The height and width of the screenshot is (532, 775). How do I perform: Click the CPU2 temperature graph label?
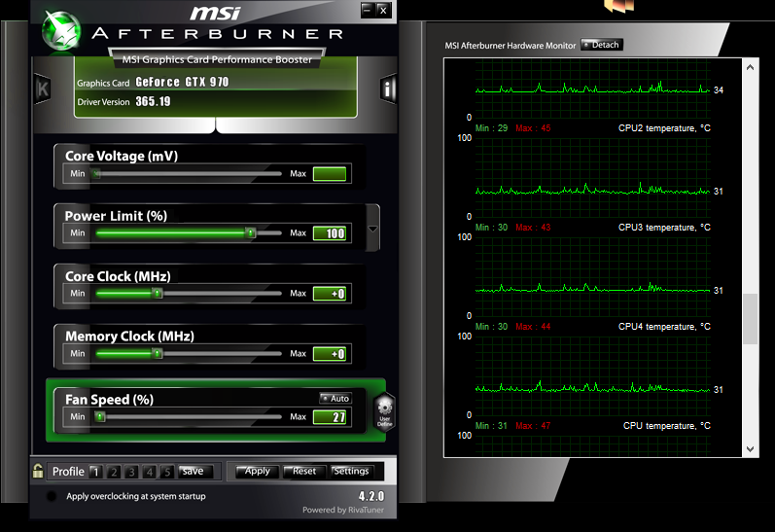664,128
